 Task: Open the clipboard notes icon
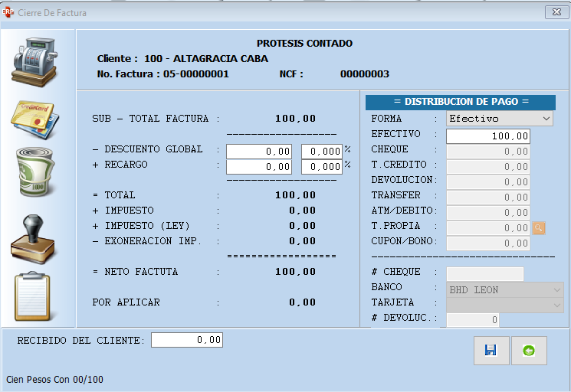[x=34, y=296]
